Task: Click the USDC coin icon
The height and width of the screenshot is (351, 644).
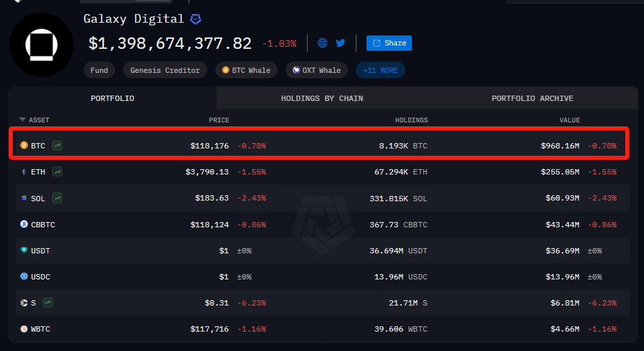Action: click(24, 276)
